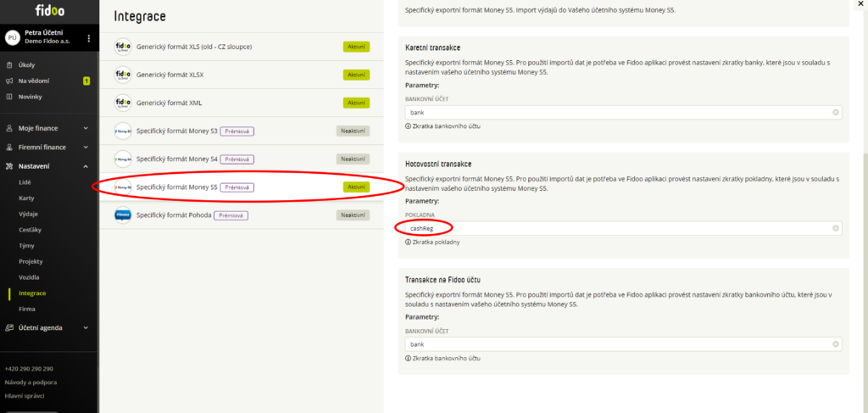This screenshot has height=413, width=868.
Task: Click the Aktivní badge for Money S5
Action: coord(356,187)
